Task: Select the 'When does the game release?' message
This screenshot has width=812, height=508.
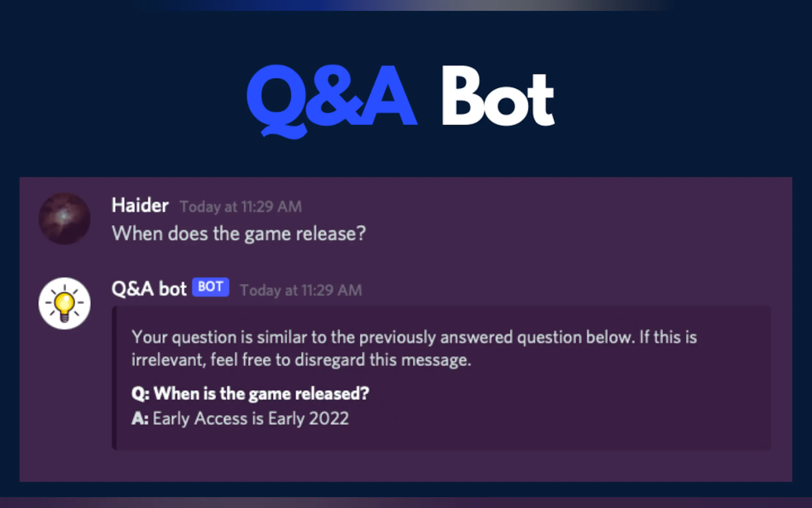Action: (x=238, y=234)
